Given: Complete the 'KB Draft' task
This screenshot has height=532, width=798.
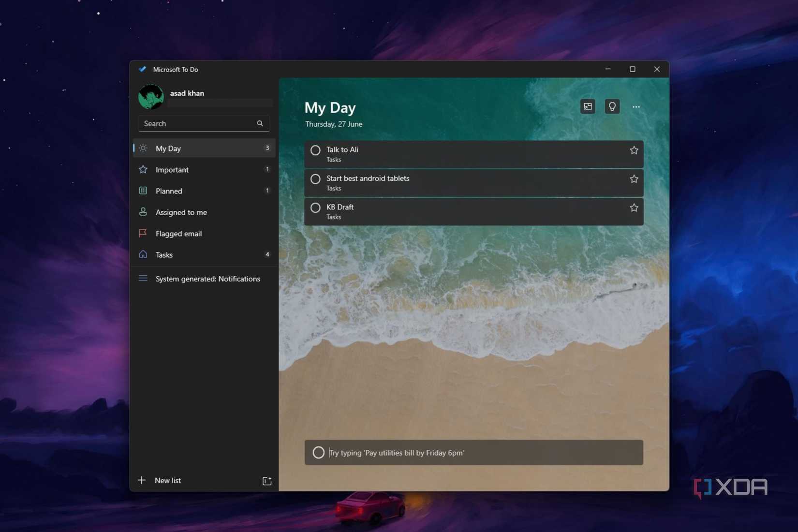Looking at the screenshot, I should pos(315,207).
